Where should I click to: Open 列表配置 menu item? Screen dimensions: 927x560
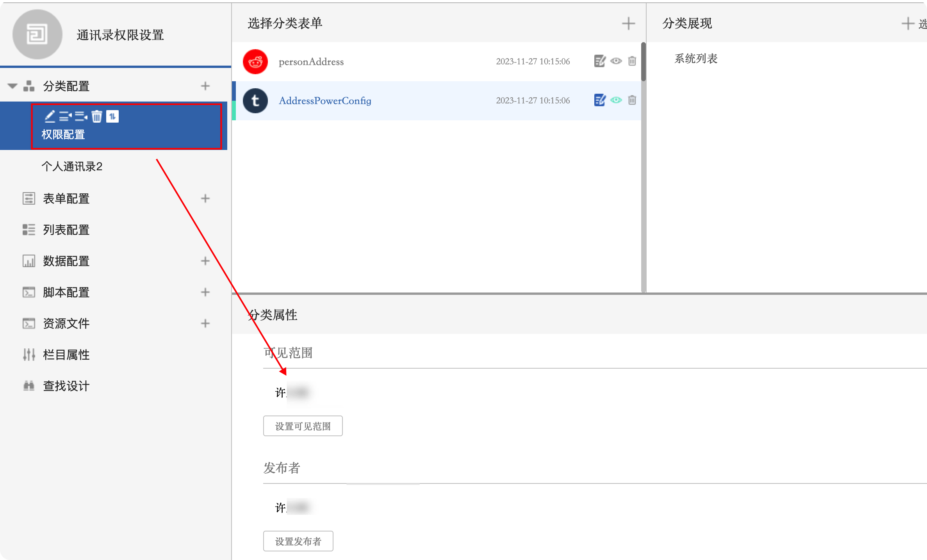click(66, 230)
